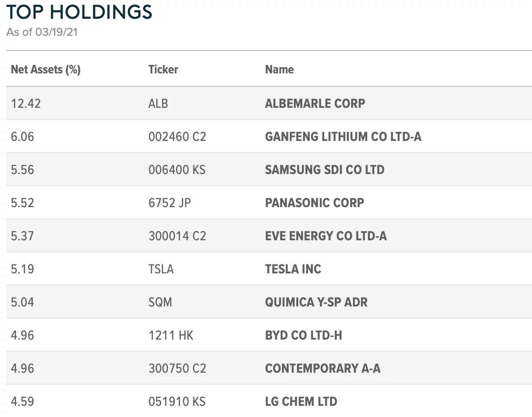Click the Ticker column header

tap(163, 69)
